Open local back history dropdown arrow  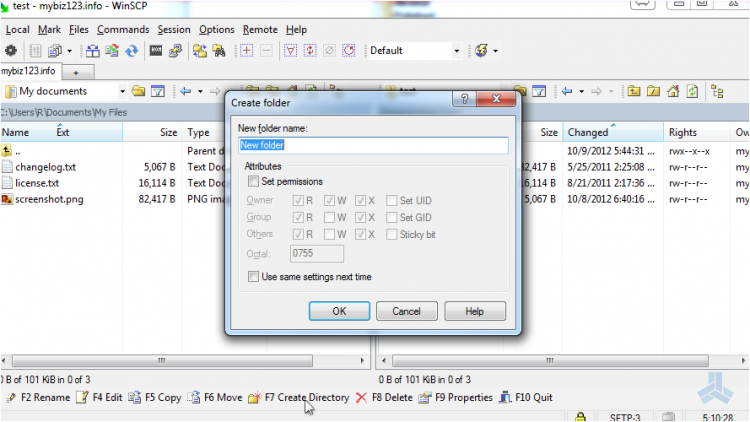tap(200, 91)
